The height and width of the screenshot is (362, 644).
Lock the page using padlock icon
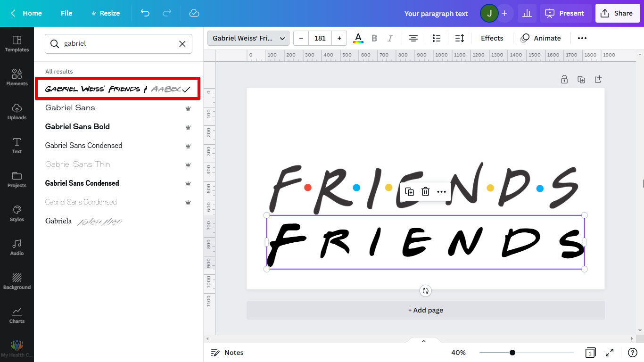click(x=564, y=79)
